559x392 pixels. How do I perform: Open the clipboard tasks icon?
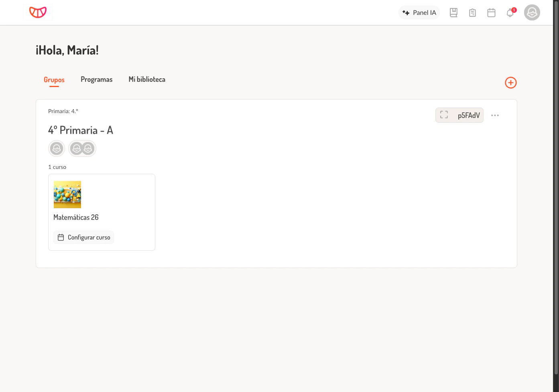click(472, 12)
